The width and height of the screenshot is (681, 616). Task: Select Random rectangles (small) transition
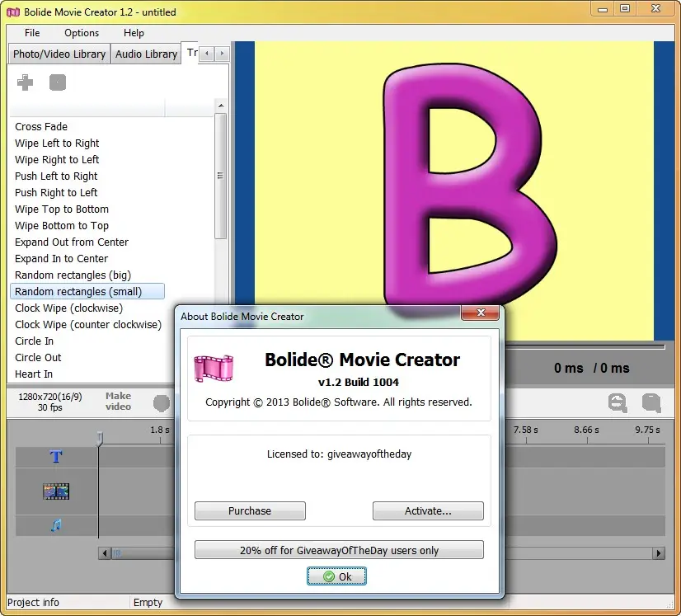point(87,291)
